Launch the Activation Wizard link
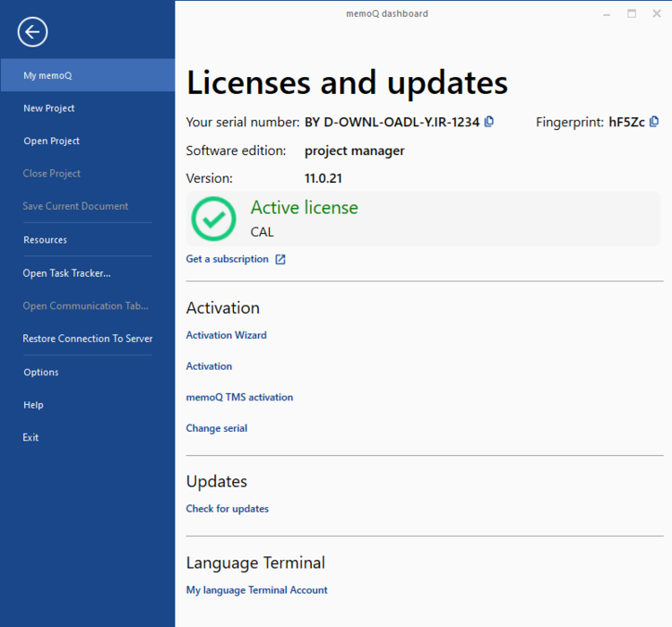Screen dimensions: 672x627 226,335
